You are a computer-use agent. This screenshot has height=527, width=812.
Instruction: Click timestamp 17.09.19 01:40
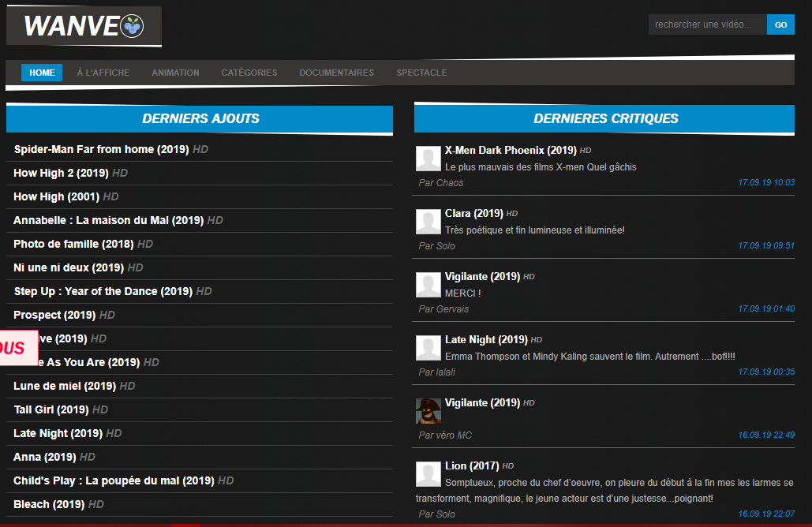click(x=766, y=308)
